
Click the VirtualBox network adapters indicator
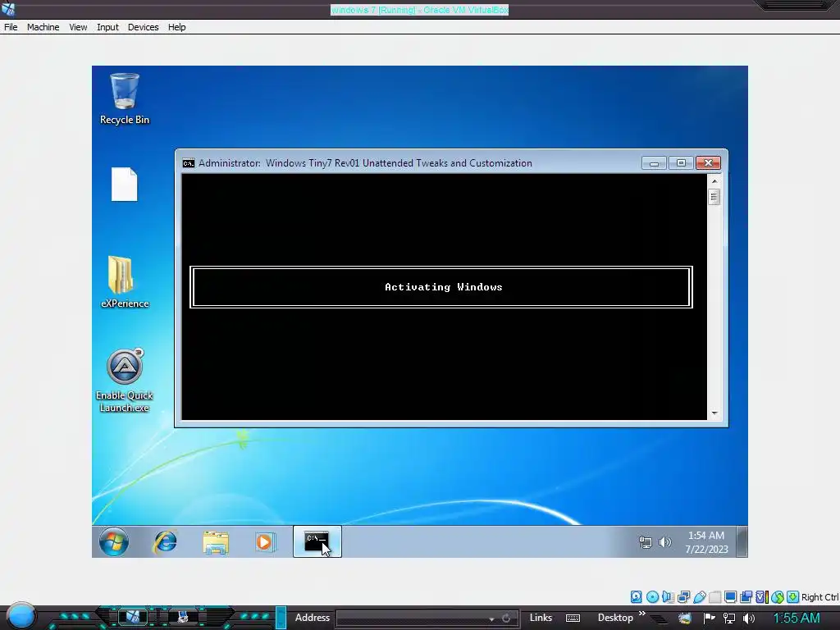click(x=683, y=597)
